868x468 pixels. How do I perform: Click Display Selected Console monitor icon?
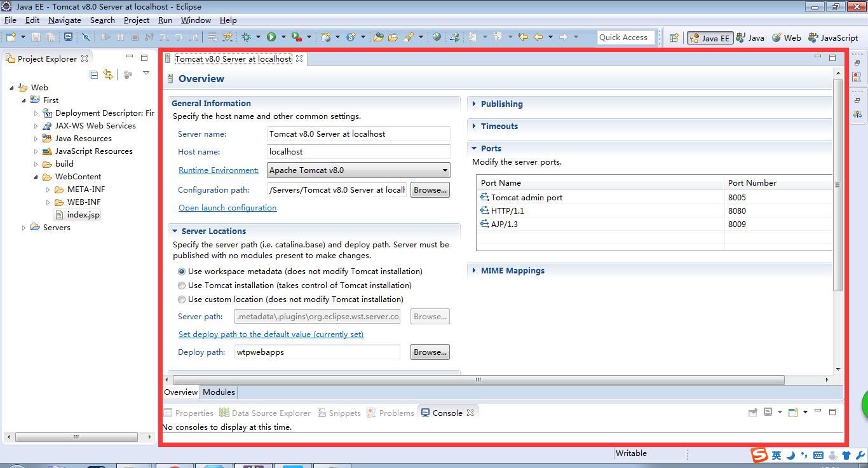[x=768, y=412]
